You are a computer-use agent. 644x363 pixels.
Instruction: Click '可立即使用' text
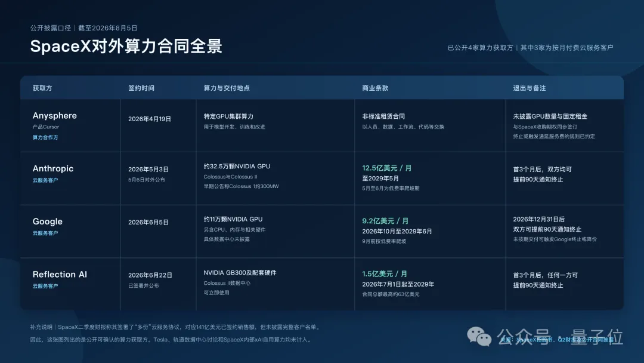216,293
